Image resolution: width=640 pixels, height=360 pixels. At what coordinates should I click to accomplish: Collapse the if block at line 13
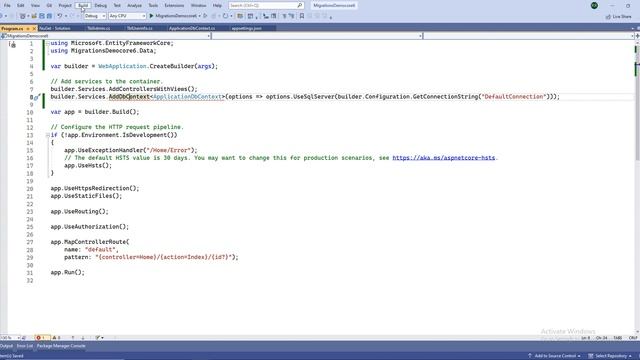[47, 135]
